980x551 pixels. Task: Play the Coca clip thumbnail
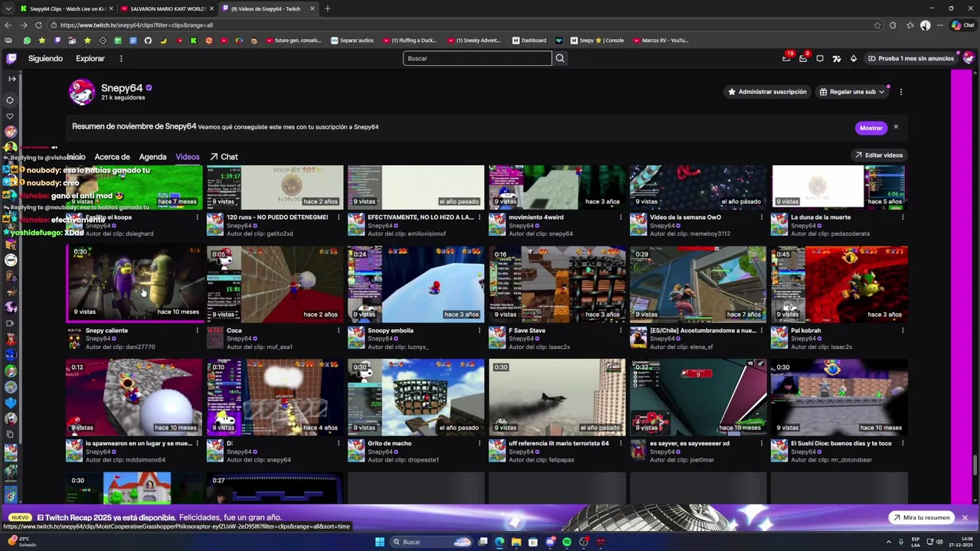tap(275, 283)
